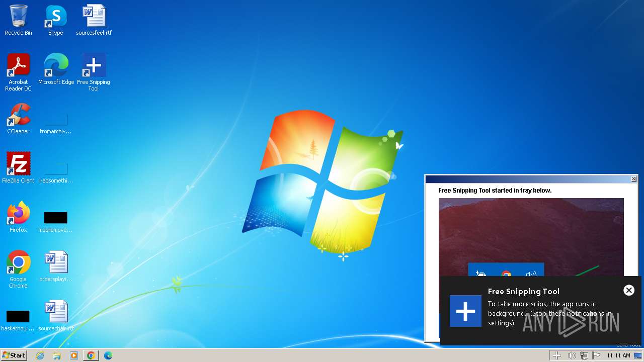The height and width of the screenshot is (362, 644).
Task: Click the Free Snipping Tool tray icon
Action: [557, 355]
